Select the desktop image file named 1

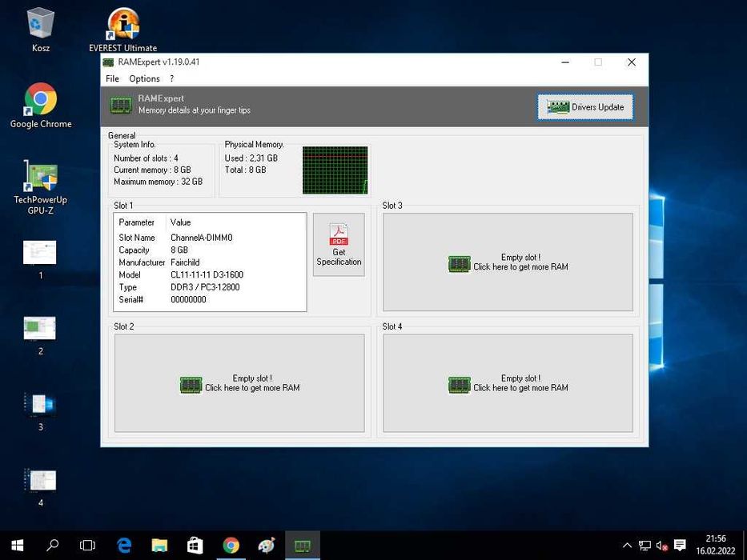click(40, 253)
